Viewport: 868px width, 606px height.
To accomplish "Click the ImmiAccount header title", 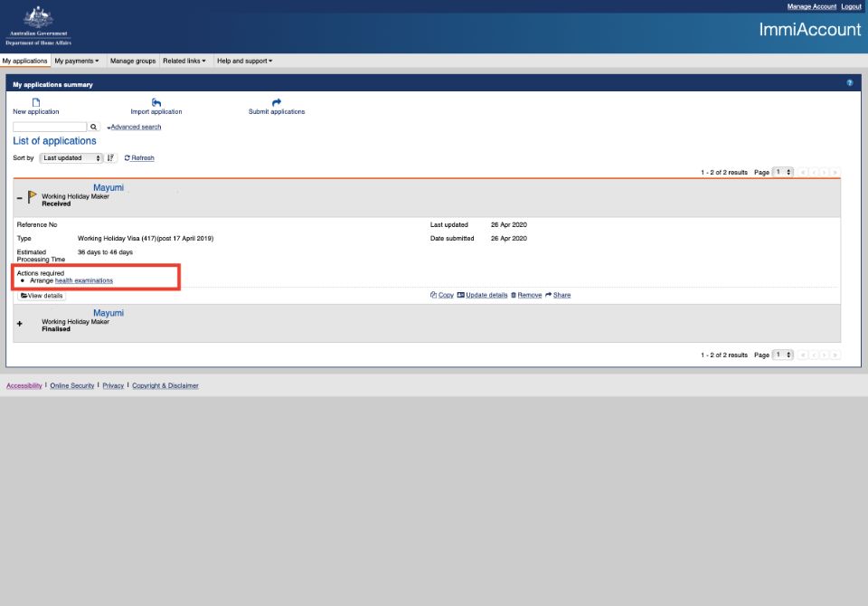I will pos(810,29).
